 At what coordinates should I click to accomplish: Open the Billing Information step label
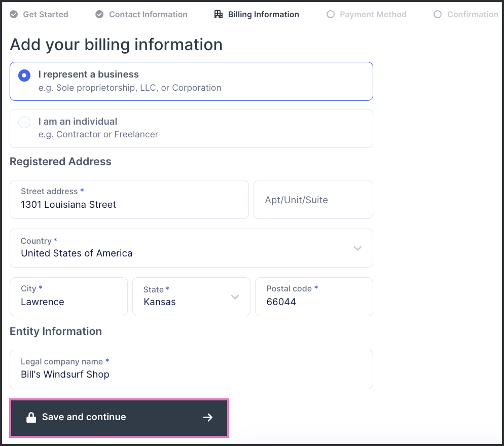[x=264, y=15]
